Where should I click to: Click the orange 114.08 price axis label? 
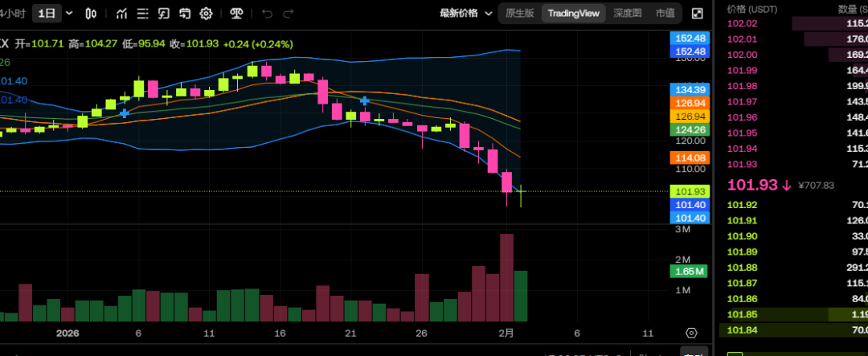[x=691, y=158]
